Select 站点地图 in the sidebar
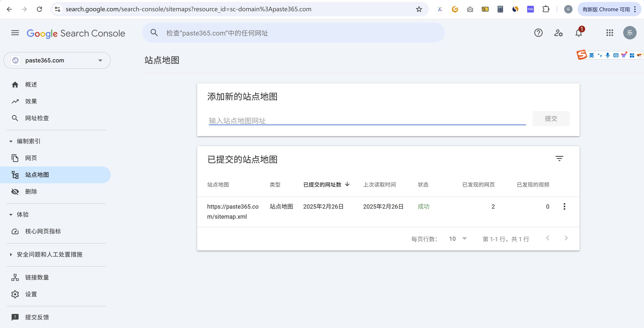 coord(55,175)
